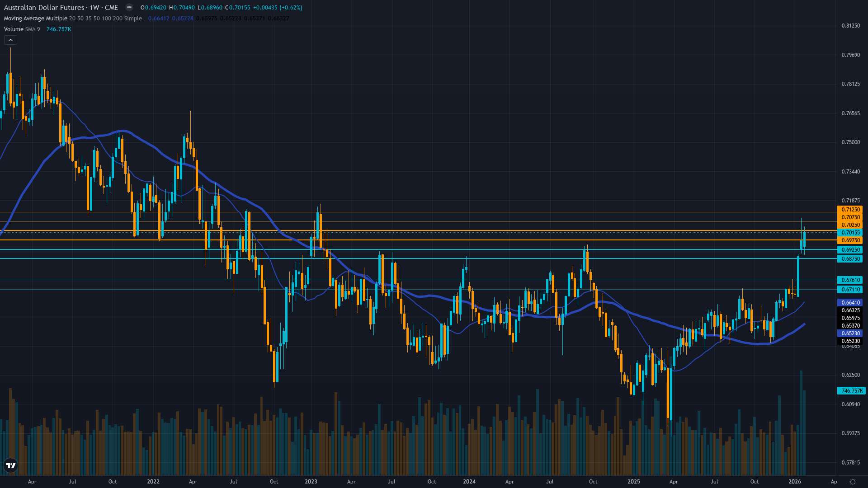Click the 0.75000 price scale tick

[x=850, y=142]
